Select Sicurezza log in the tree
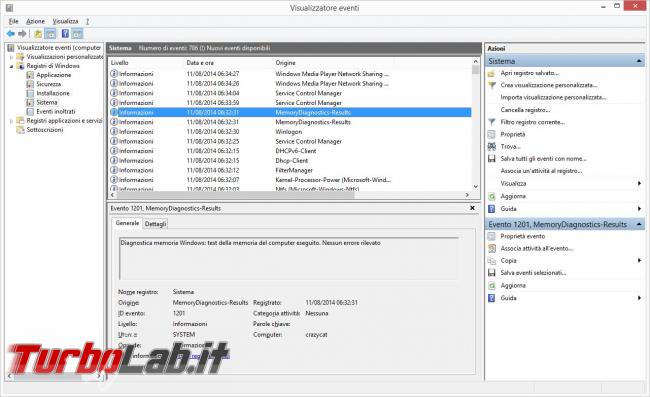 (49, 84)
